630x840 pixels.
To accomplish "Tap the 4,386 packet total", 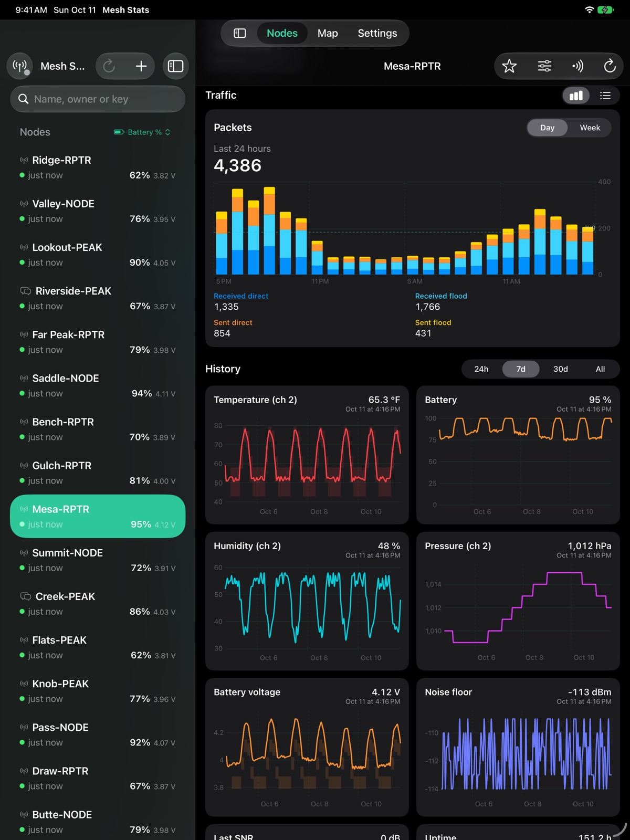I will 237,165.
